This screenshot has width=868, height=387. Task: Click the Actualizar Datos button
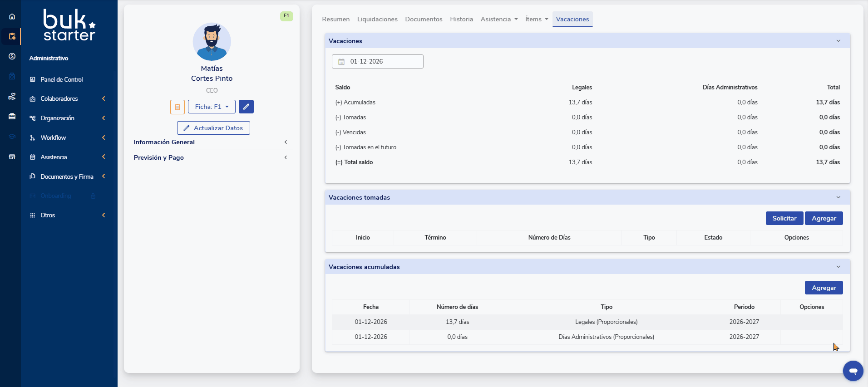click(x=213, y=128)
